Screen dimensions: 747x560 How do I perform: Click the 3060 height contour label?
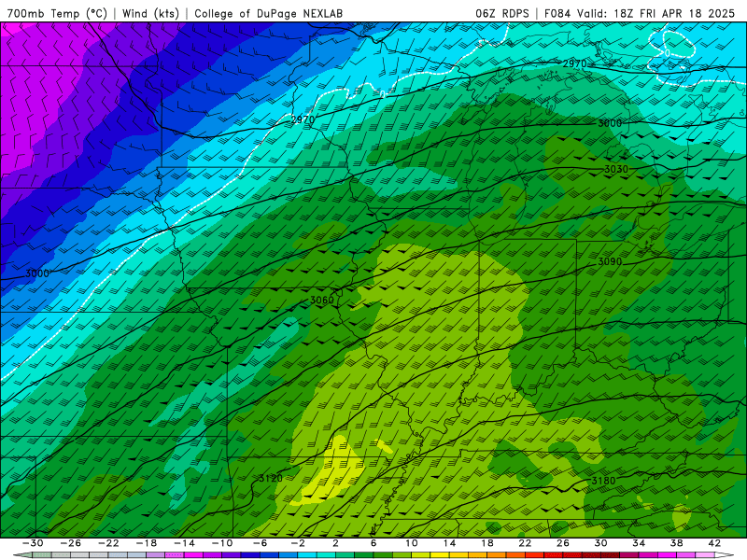click(x=322, y=300)
